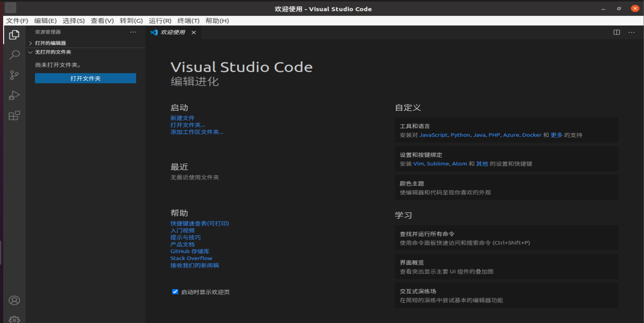The width and height of the screenshot is (644, 323).
Task: Open explorer panel more actions ellipsis
Action: pos(133,32)
